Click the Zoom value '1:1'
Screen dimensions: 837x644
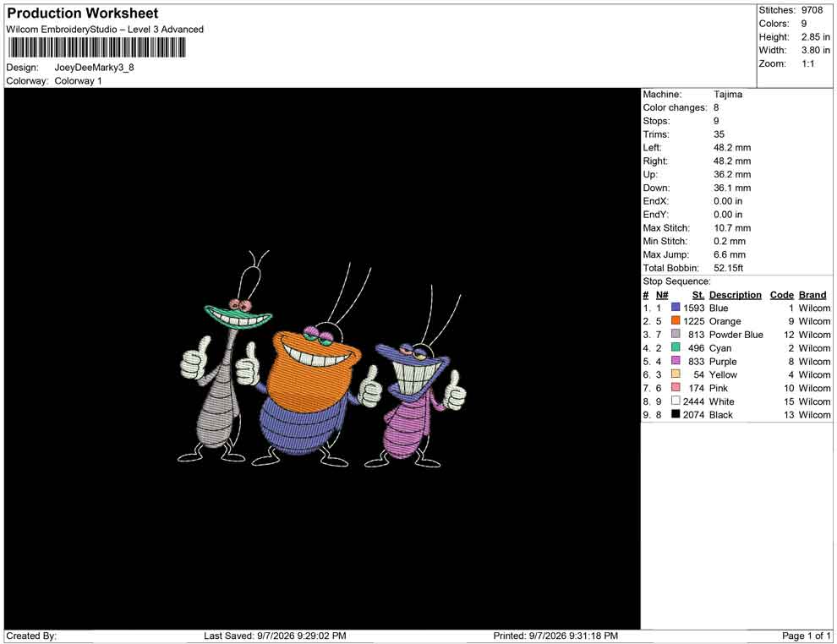tap(807, 63)
